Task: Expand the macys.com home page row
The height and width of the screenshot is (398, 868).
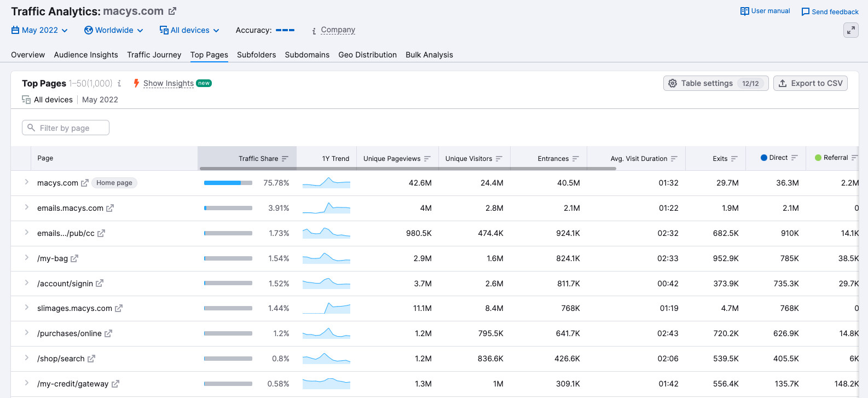Action: point(26,182)
